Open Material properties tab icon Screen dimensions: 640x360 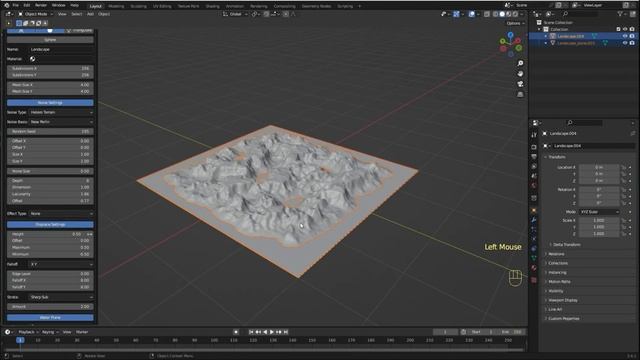(x=534, y=268)
